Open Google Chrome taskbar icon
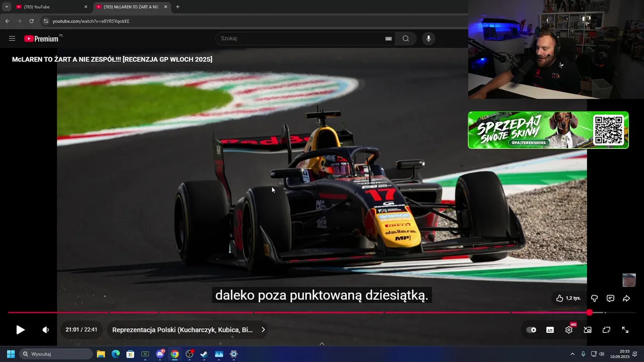 coord(175,354)
